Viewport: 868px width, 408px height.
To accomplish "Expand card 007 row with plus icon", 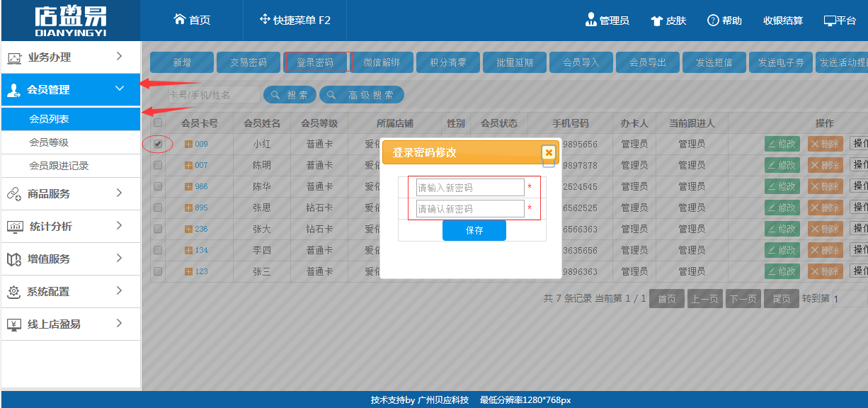I will pyautogui.click(x=188, y=165).
